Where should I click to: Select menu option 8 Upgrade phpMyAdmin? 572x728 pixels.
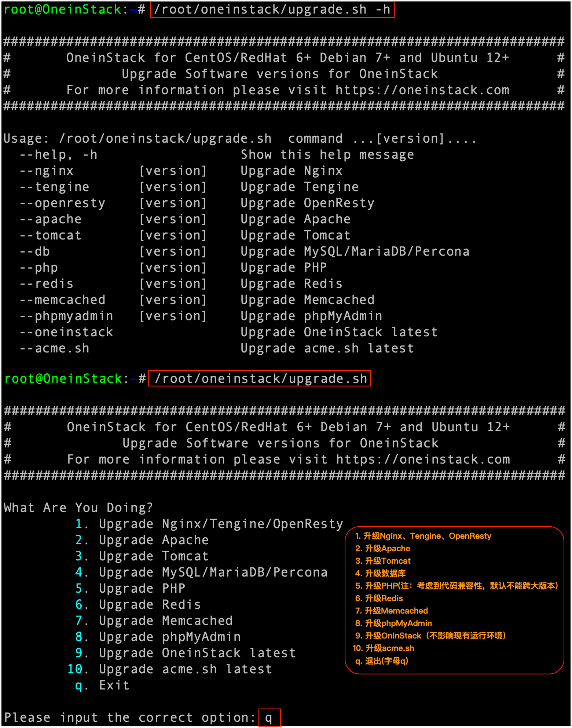[x=158, y=637]
